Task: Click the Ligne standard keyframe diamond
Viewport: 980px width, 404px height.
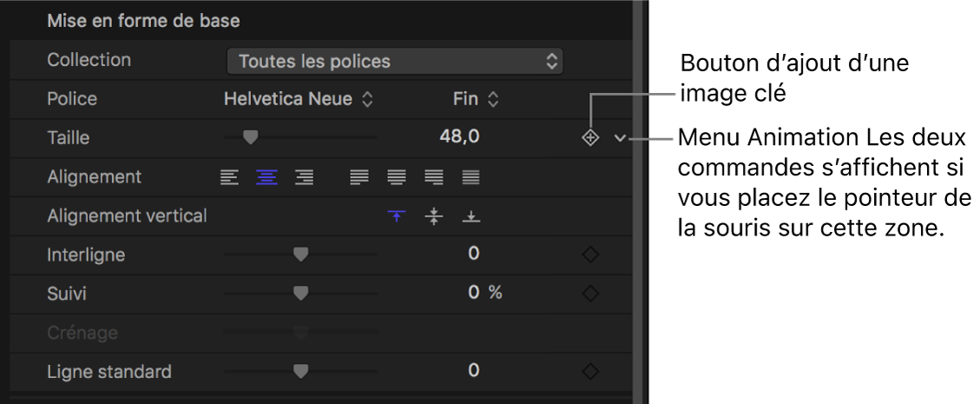Action: coord(590,372)
